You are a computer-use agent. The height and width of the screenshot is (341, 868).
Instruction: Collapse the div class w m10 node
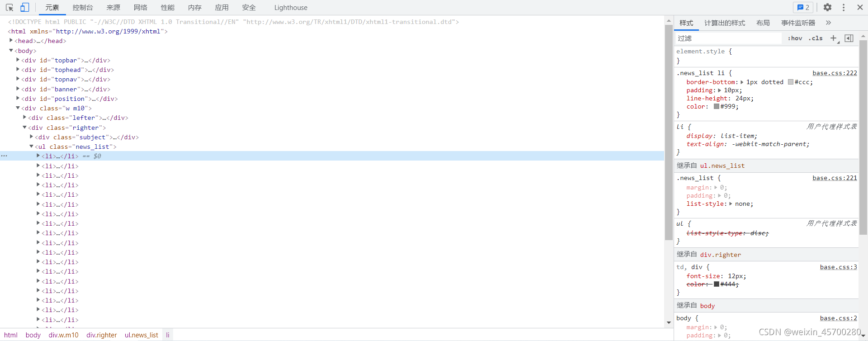coord(18,108)
